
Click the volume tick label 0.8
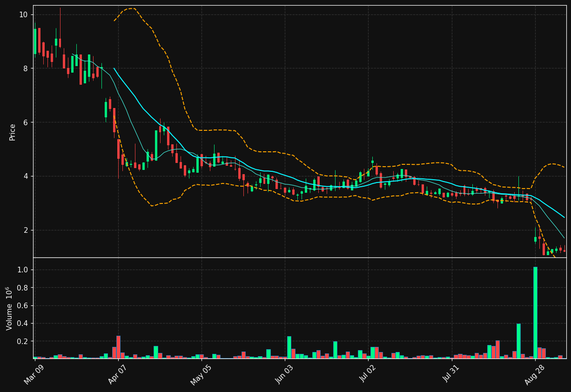(22, 288)
